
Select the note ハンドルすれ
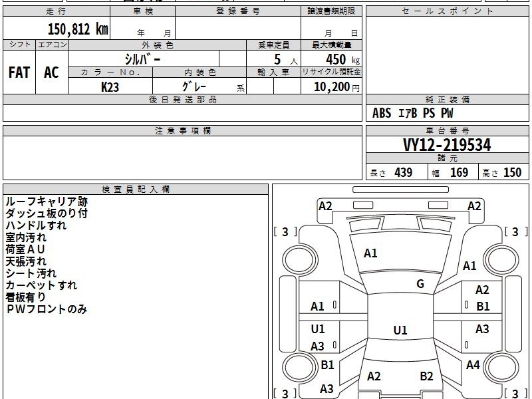click(x=36, y=225)
